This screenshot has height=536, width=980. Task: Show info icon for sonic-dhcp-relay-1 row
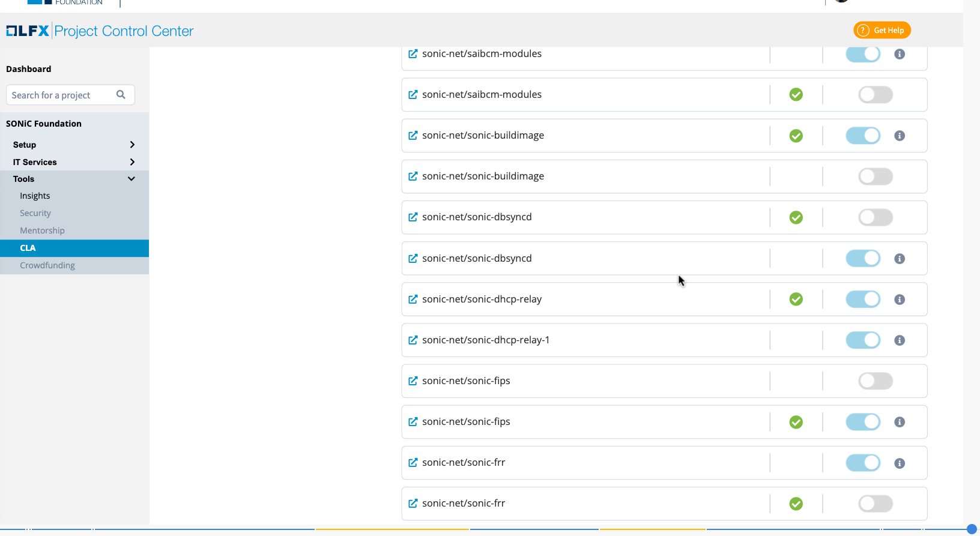pyautogui.click(x=900, y=340)
